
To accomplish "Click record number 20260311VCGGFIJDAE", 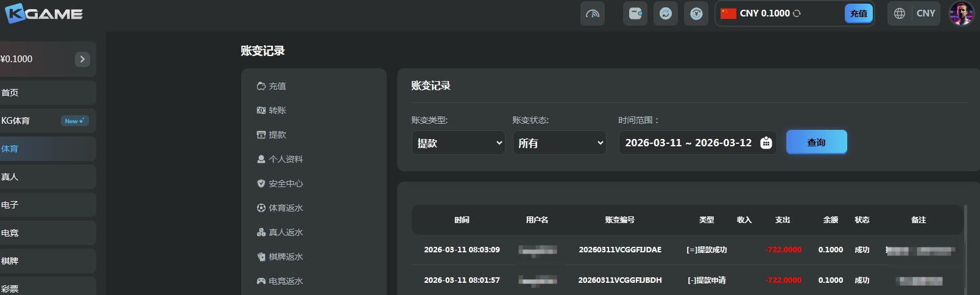I will tap(620, 250).
